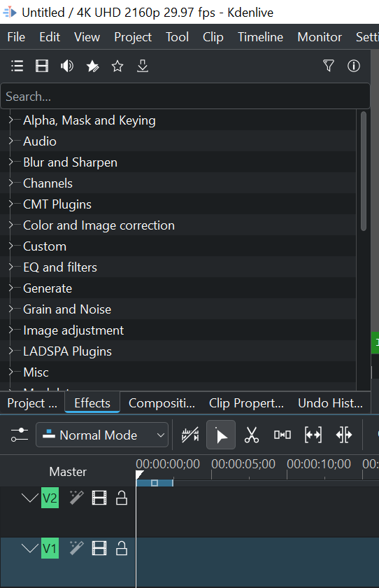This screenshot has height=588, width=379.
Task: Show effect info panel icon
Action: [x=354, y=66]
